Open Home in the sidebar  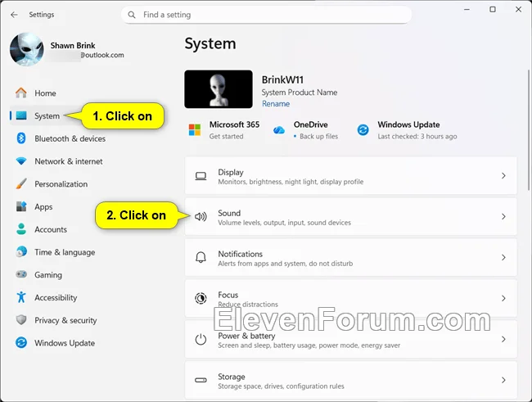[45, 93]
